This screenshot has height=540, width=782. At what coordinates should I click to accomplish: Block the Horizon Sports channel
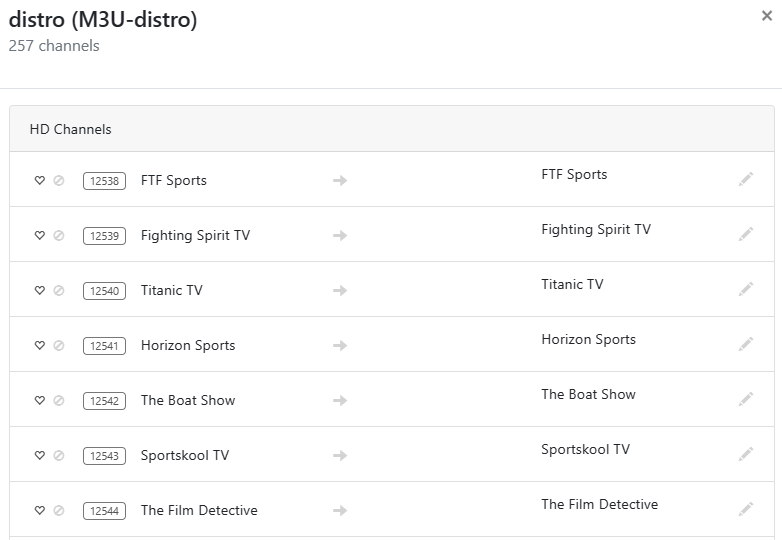tap(58, 346)
